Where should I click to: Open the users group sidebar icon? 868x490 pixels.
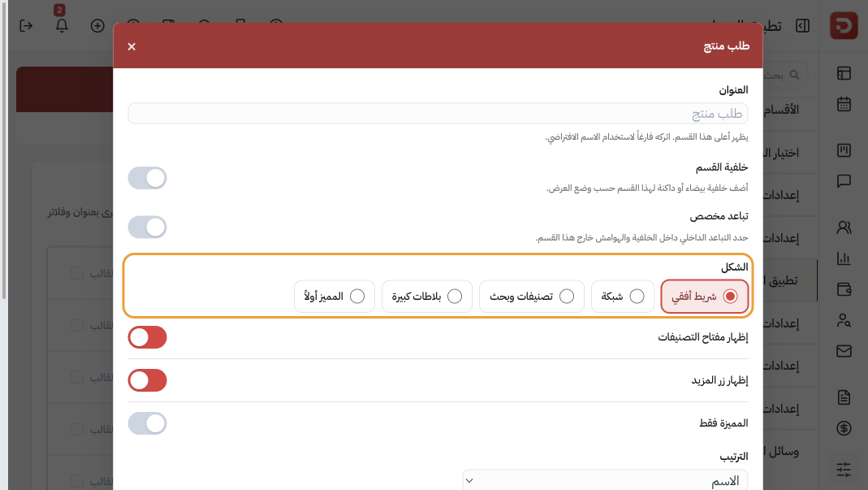coord(844,228)
